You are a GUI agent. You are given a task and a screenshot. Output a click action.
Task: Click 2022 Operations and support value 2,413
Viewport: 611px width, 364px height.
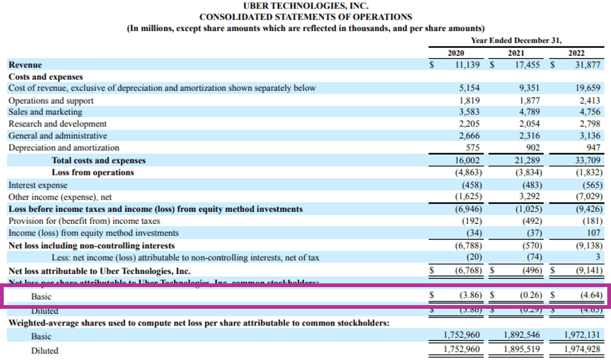pyautogui.click(x=589, y=100)
